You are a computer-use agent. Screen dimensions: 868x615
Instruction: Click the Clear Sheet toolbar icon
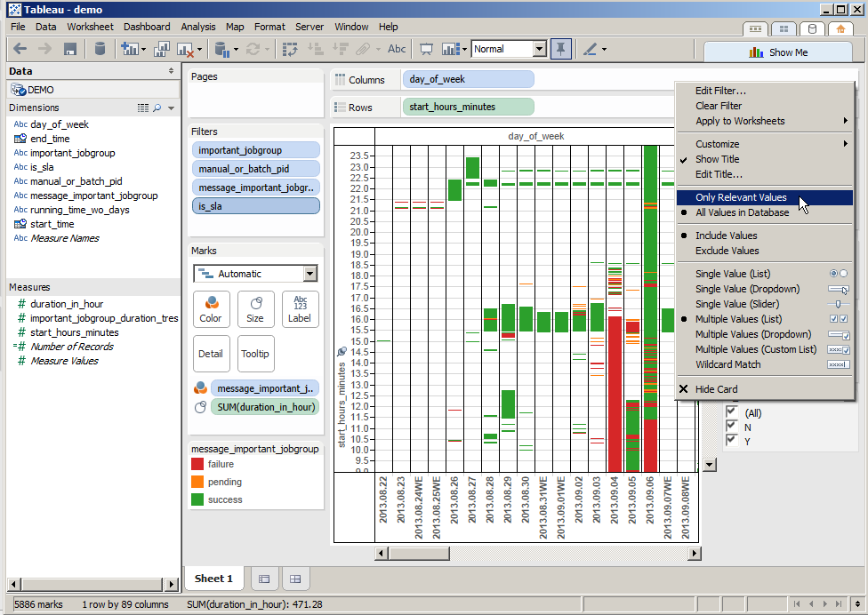click(x=185, y=50)
